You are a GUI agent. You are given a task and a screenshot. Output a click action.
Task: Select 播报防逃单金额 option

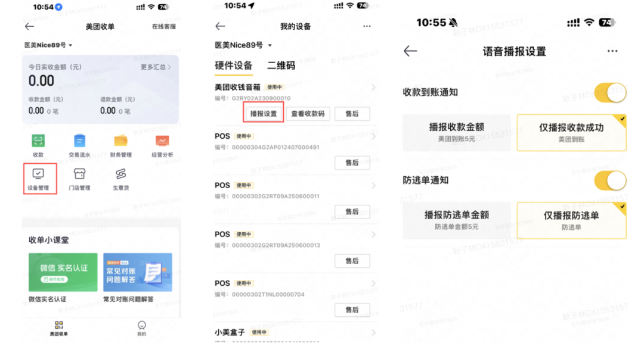coord(457,220)
